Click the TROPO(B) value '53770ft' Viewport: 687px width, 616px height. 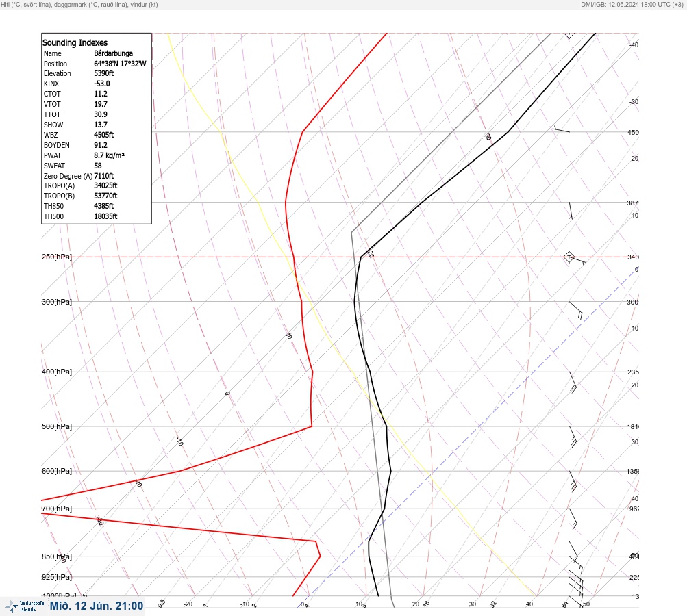tap(105, 196)
